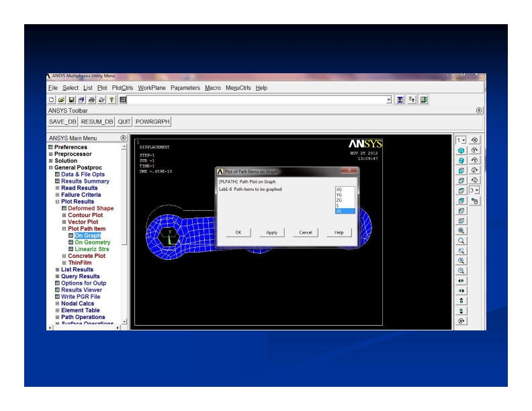Image resolution: width=532 pixels, height=411 pixels.
Task: Click the RESUM_DB toolbar button
Action: 97,122
